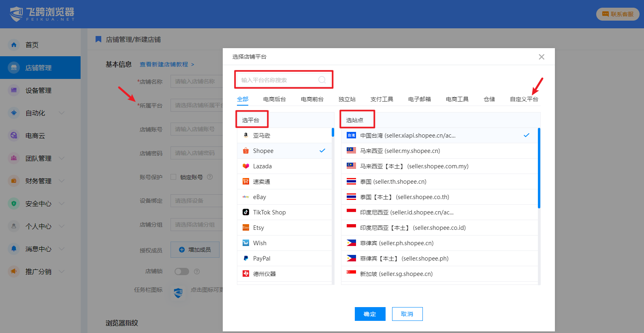This screenshot has width=644, height=333.
Task: Click the 消息中心 bell icon
Action: click(14, 249)
